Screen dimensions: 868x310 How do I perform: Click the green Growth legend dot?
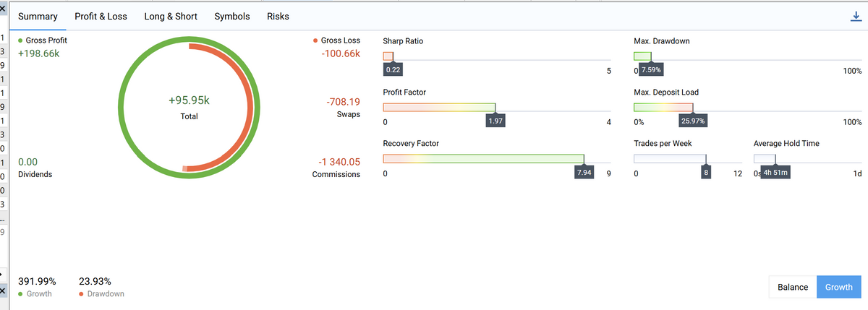[x=20, y=294]
